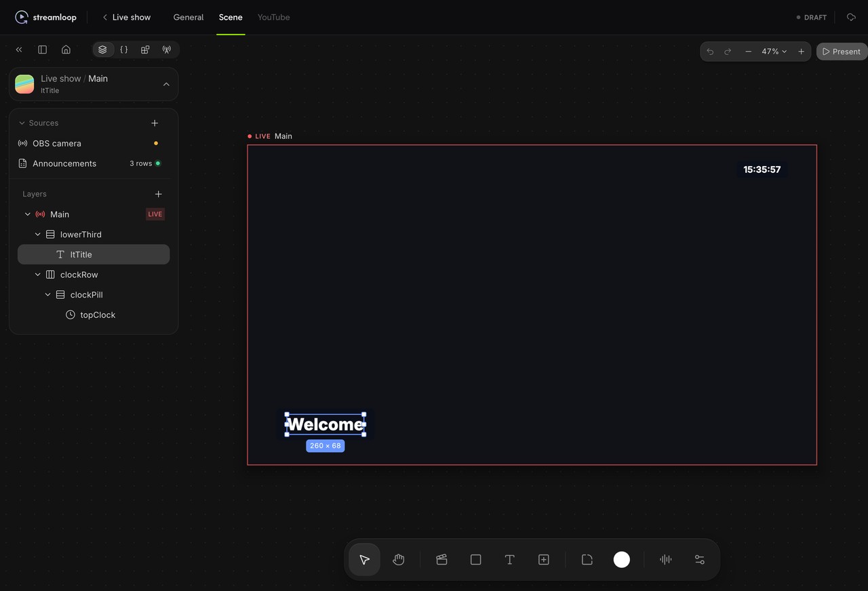Zoom in with the plus button
868x591 pixels.
click(801, 52)
